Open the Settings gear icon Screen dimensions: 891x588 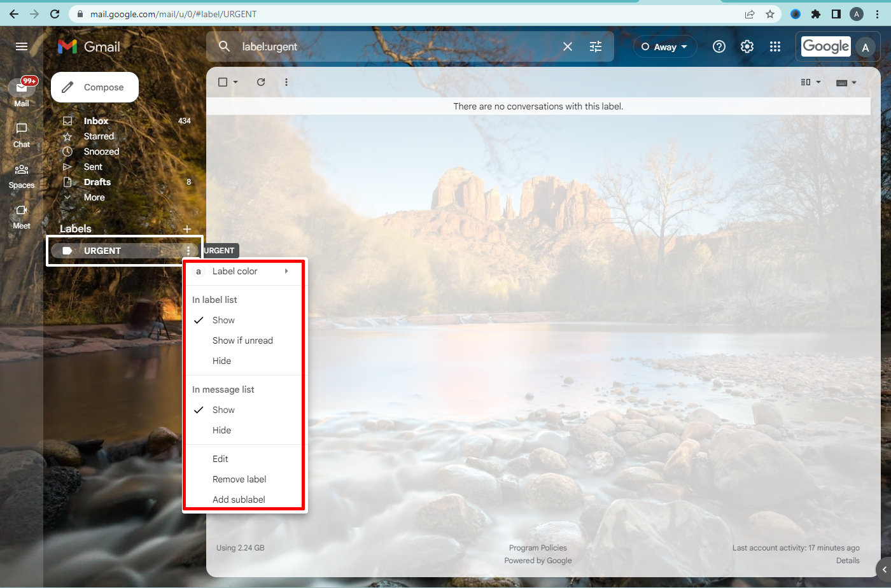(747, 46)
